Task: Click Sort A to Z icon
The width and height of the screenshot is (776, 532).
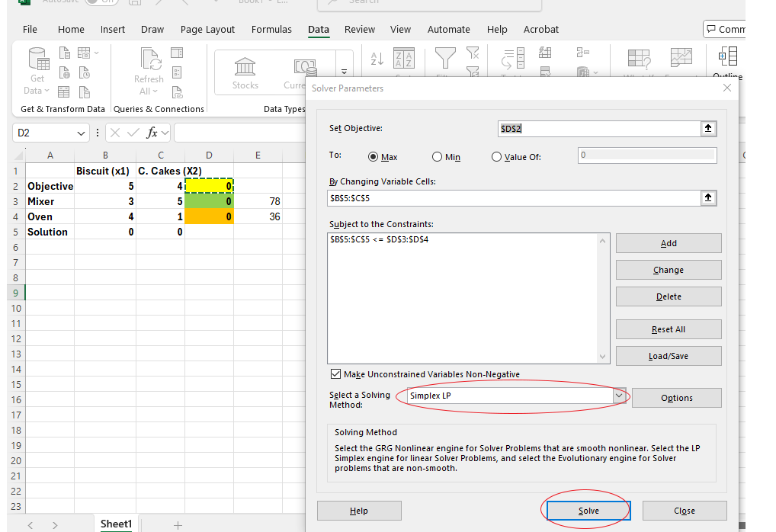Action: [377, 59]
